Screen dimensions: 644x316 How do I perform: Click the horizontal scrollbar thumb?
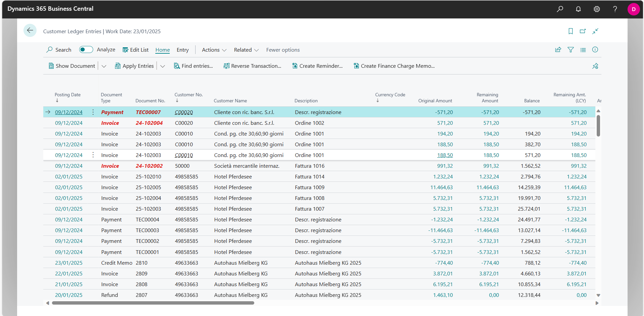tap(153, 303)
